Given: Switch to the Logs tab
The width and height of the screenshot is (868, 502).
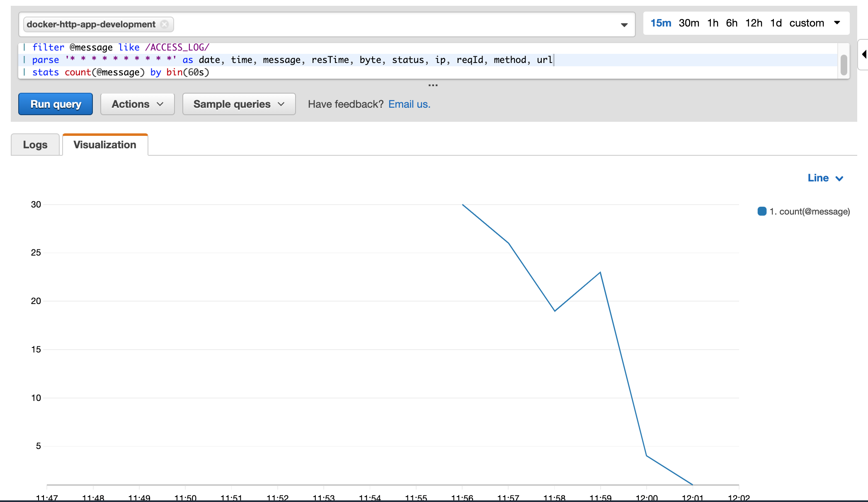Looking at the screenshot, I should coord(35,145).
